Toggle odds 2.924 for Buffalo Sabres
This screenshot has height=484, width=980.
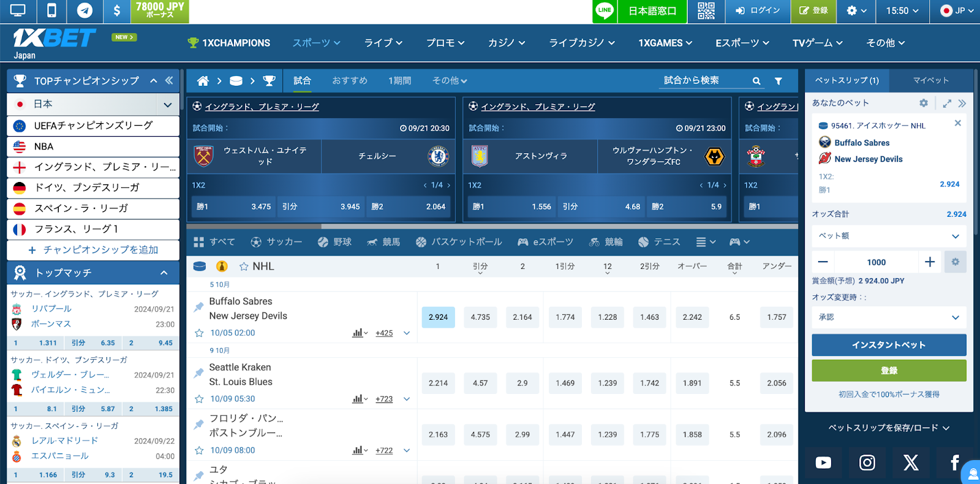[x=438, y=317]
